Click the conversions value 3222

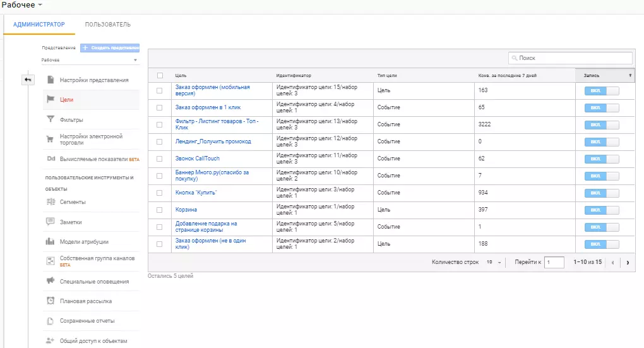[484, 124]
